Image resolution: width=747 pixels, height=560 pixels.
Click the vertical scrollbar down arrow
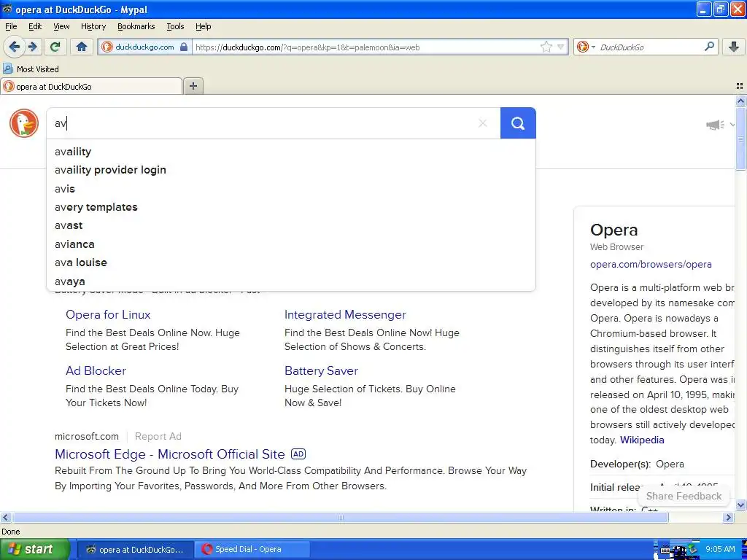tap(741, 505)
